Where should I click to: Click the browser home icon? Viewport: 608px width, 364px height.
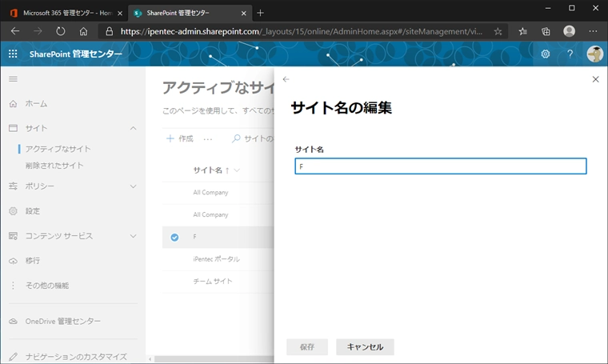click(x=83, y=31)
